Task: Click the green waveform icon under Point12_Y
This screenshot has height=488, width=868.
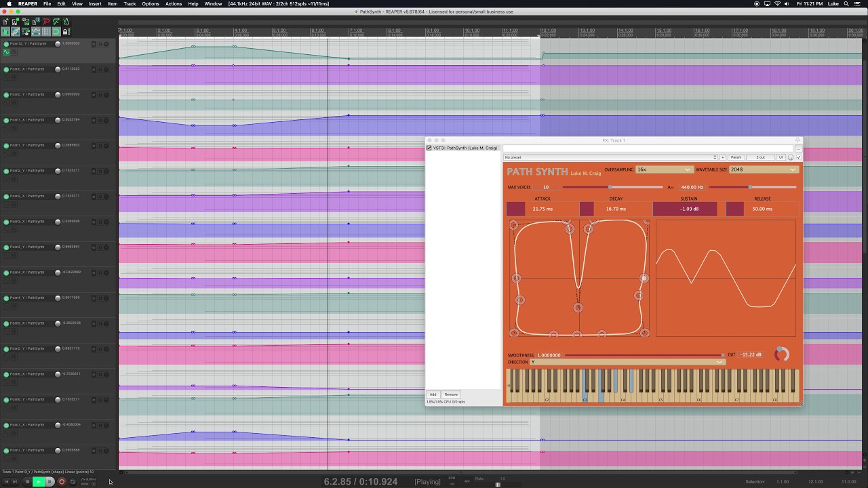Action: pyautogui.click(x=6, y=52)
